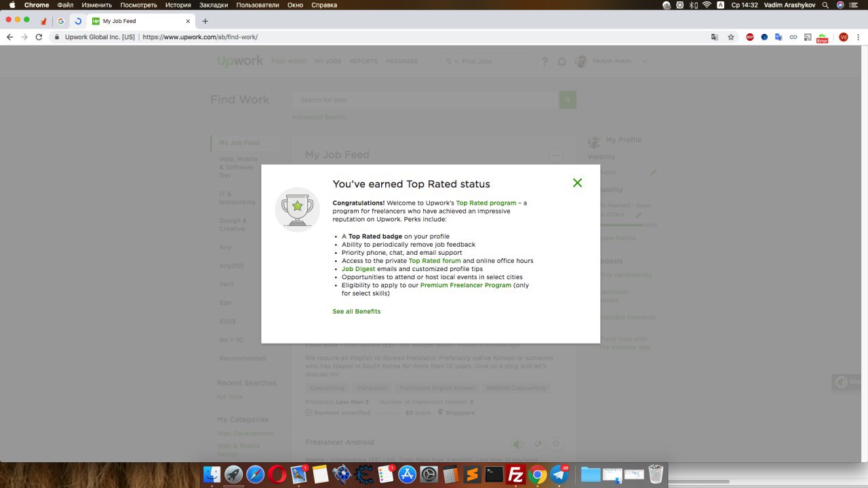Go back to the previous page
Screen dimensions: 868x488
point(9,37)
